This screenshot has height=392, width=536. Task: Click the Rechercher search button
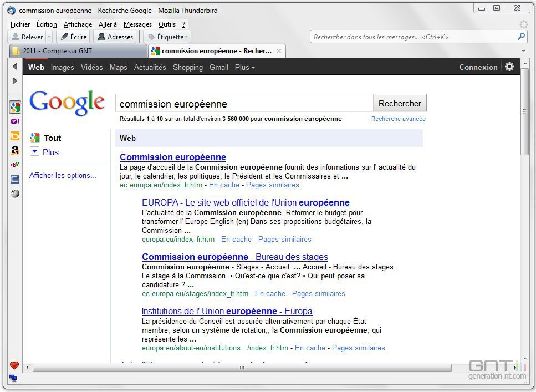click(400, 103)
